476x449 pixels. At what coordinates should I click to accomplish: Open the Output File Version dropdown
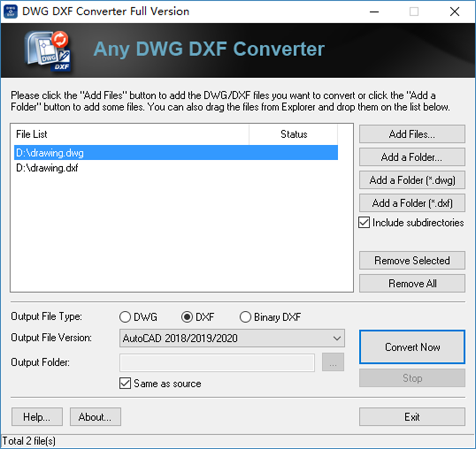[232, 338]
